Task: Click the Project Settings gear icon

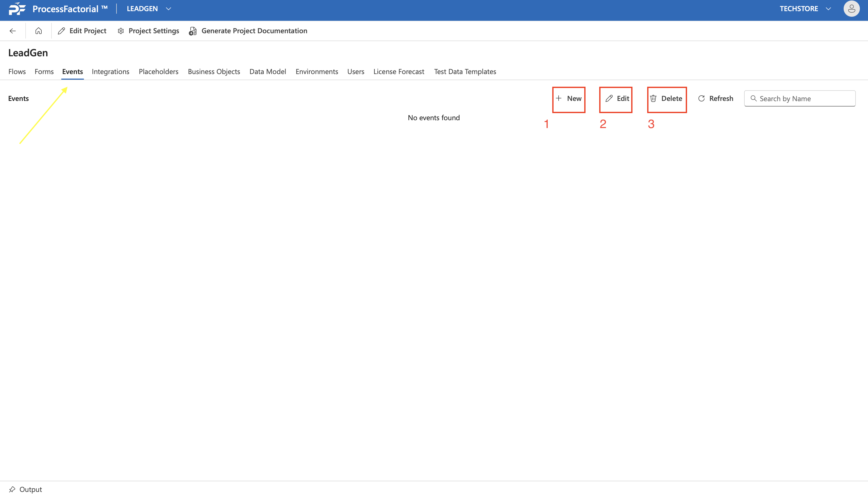Action: 121,31
